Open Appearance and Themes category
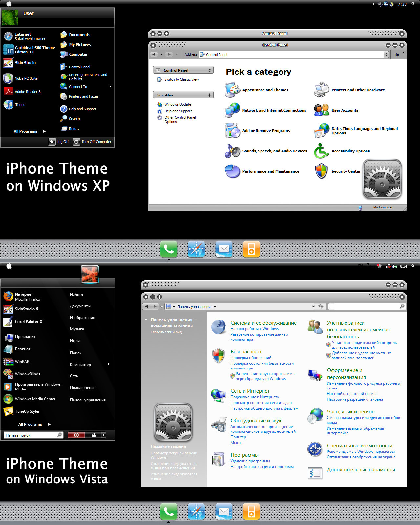 click(x=257, y=90)
